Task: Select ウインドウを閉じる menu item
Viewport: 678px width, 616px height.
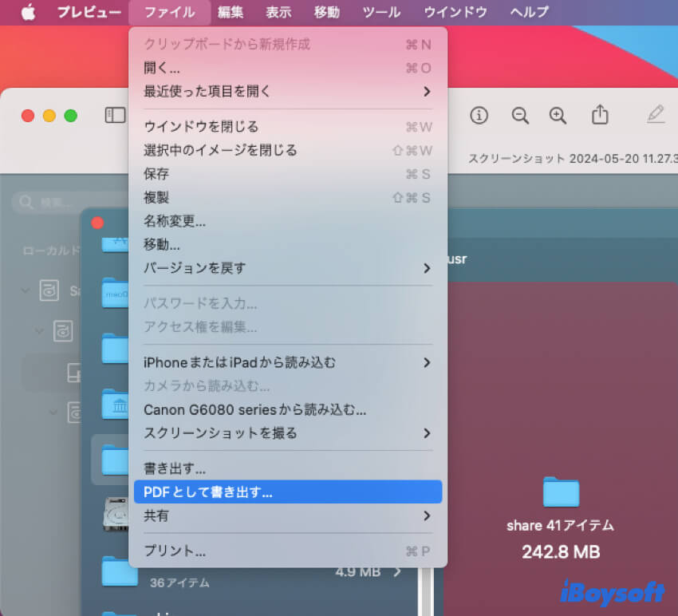Action: (x=288, y=127)
